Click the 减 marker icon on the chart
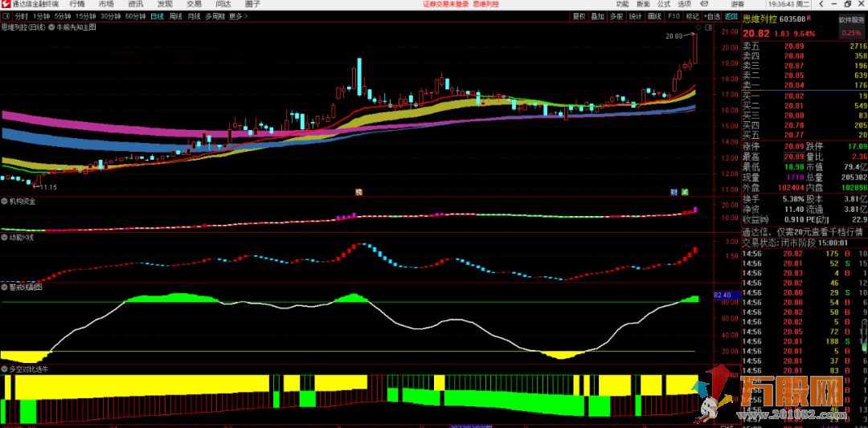868x428 pixels. click(x=684, y=192)
